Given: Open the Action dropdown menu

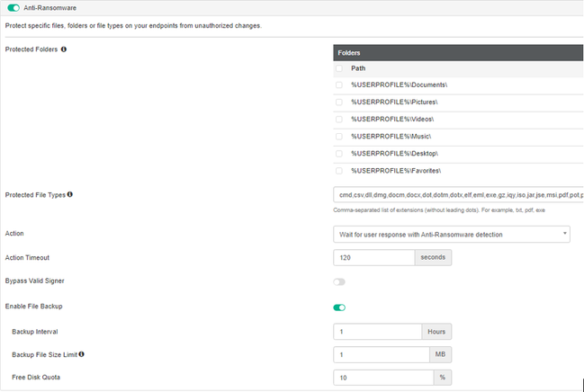Looking at the screenshot, I should pyautogui.click(x=452, y=235).
